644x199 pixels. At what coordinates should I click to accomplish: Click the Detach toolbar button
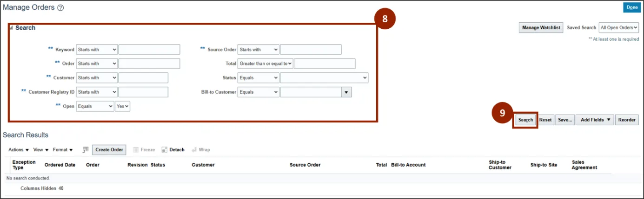(173, 150)
